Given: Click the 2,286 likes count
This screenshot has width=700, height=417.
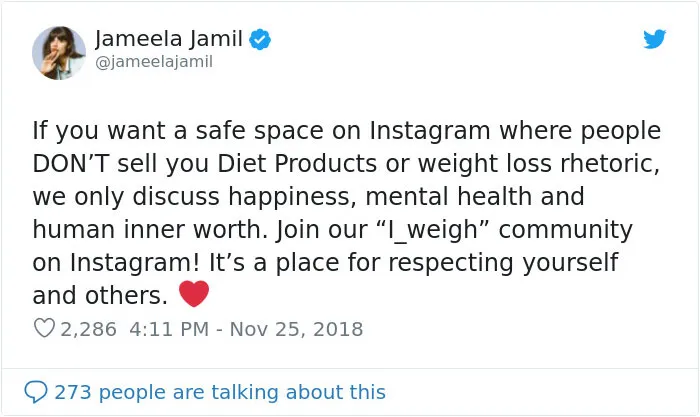Looking at the screenshot, I should (88, 329).
